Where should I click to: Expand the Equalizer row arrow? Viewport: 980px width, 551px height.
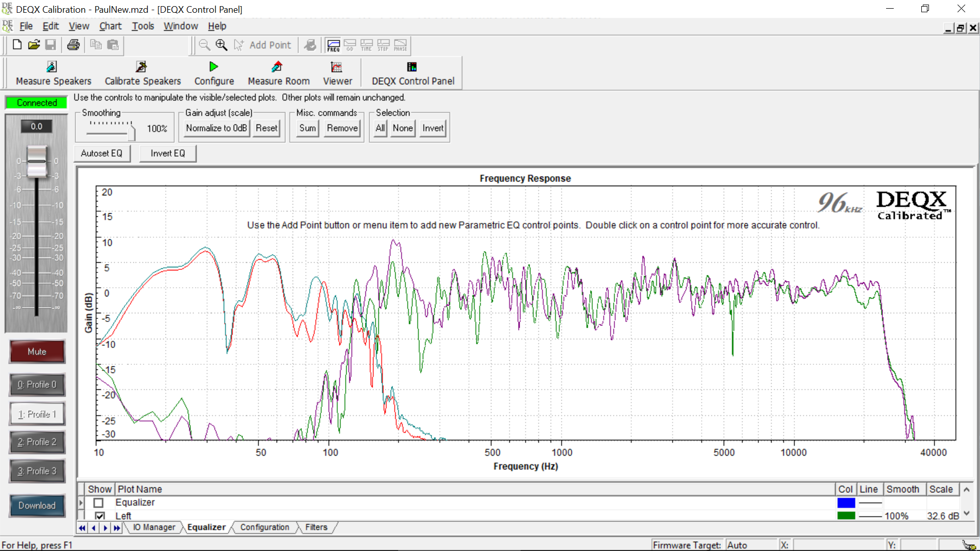coord(81,503)
